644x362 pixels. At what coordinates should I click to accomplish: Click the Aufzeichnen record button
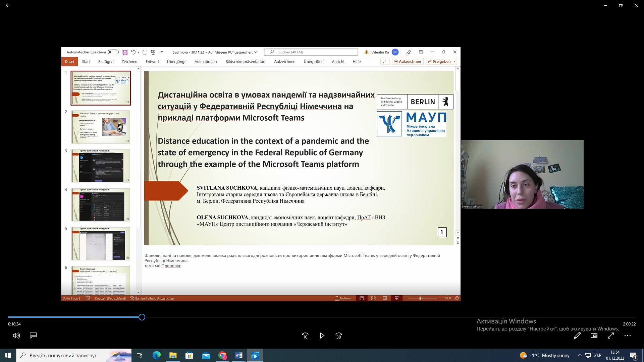[x=408, y=62]
